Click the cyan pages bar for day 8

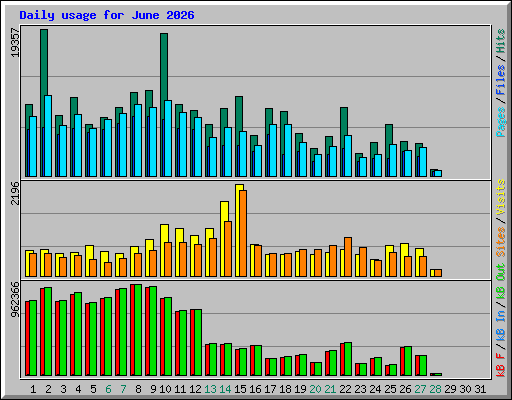[x=138, y=140]
